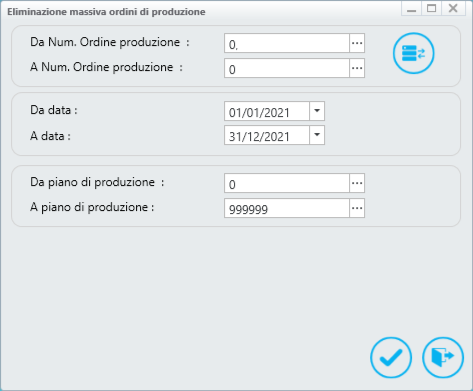Close the Eliminazione massiva ordini window
The height and width of the screenshot is (391, 473).
[453, 8]
